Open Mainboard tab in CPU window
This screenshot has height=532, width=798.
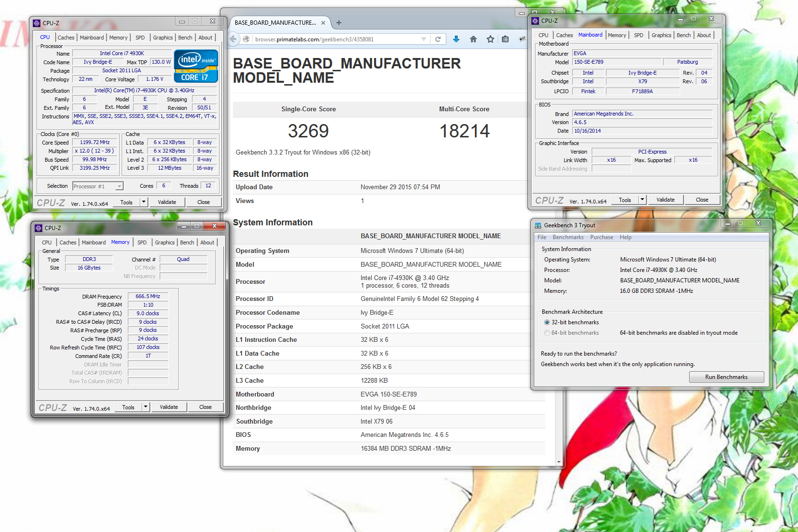tap(92, 38)
